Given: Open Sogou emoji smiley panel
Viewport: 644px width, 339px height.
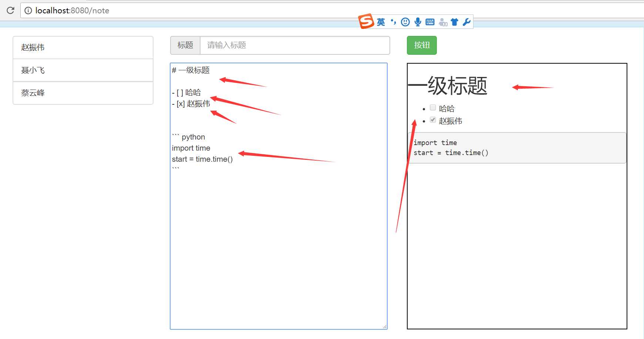Looking at the screenshot, I should coord(405,22).
